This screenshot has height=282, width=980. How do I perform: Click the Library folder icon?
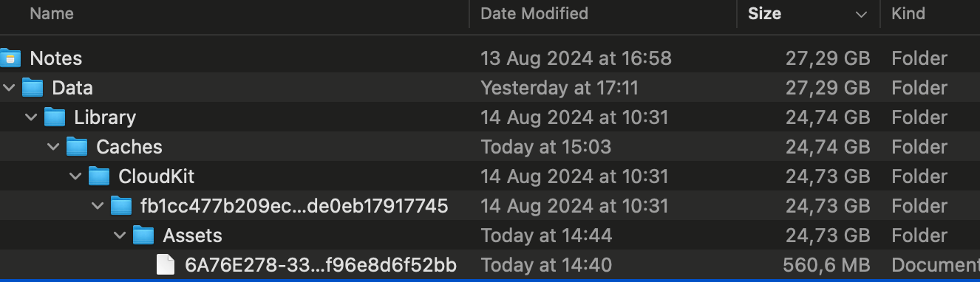click(x=55, y=117)
